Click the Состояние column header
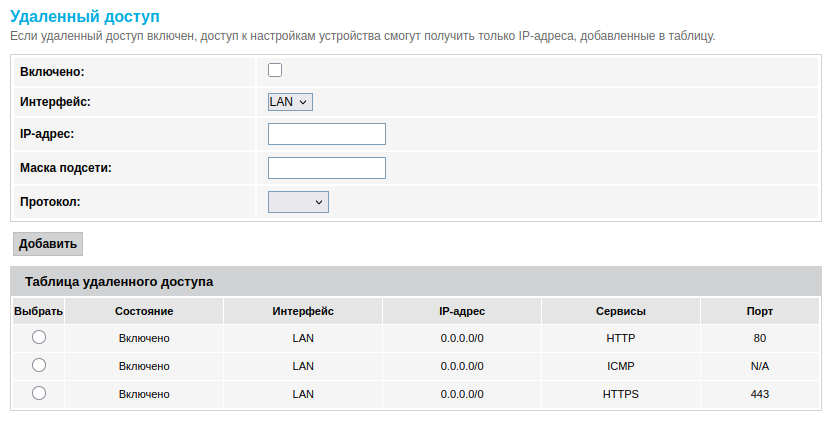 (144, 311)
